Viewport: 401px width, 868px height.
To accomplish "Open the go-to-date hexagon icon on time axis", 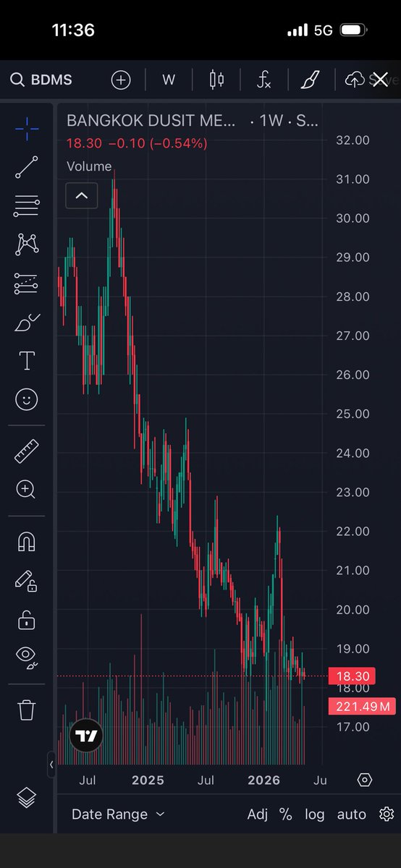I will [365, 780].
